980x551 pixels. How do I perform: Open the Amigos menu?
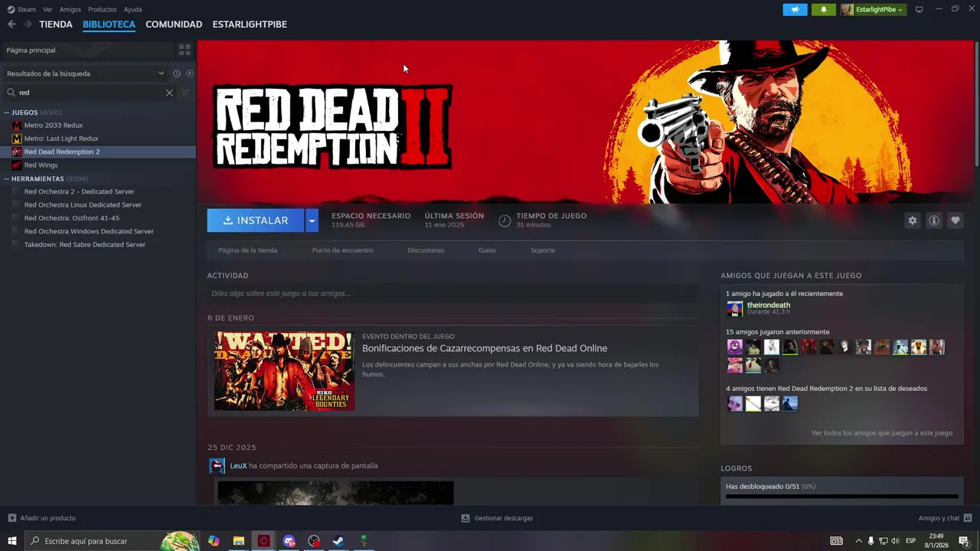click(70, 9)
